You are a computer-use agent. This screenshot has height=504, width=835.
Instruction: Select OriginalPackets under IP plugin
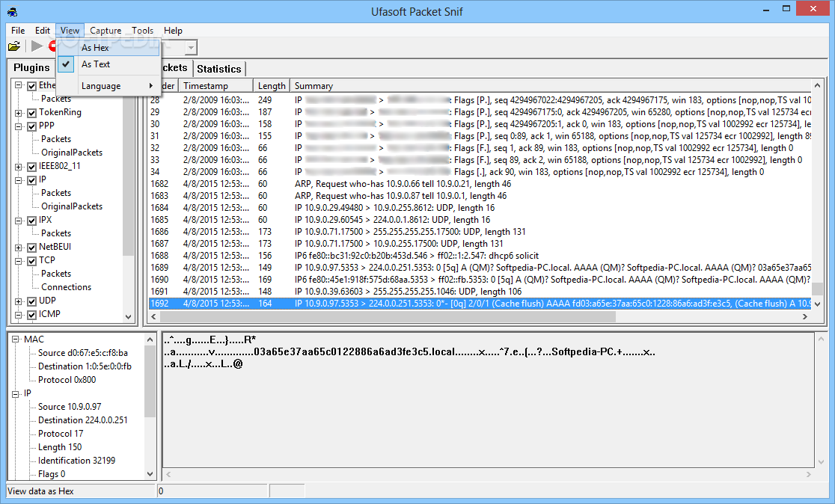pos(72,206)
